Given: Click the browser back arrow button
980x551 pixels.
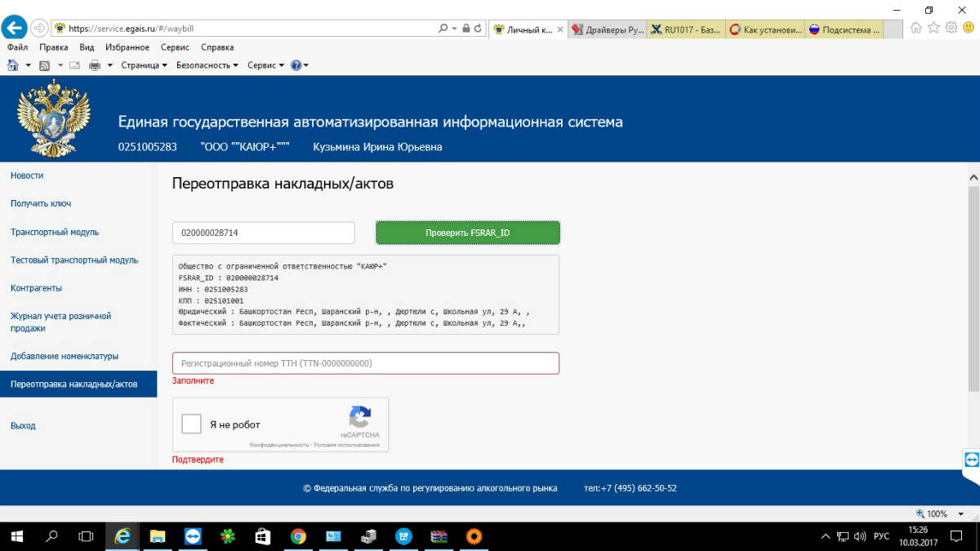Looking at the screenshot, I should point(14,28).
